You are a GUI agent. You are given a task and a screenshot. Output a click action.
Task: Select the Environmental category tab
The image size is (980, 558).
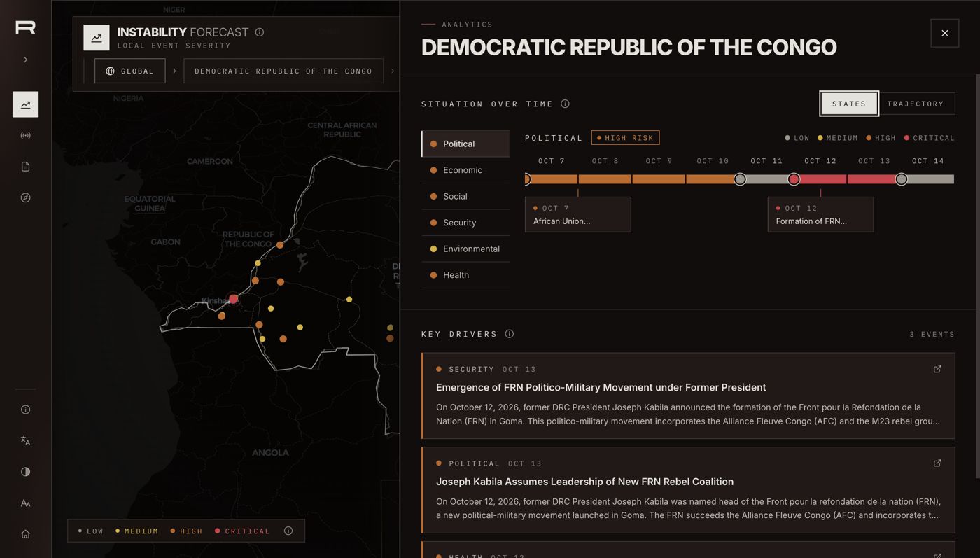465,249
